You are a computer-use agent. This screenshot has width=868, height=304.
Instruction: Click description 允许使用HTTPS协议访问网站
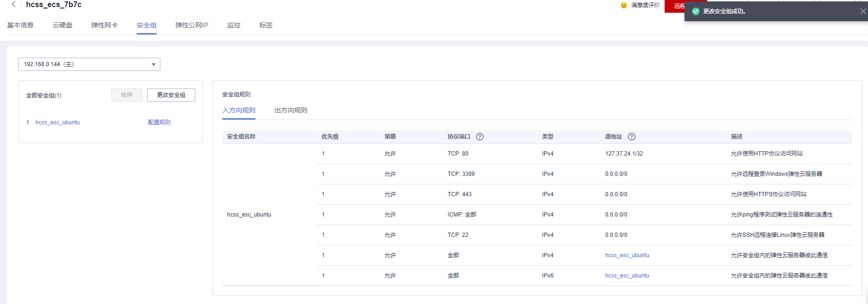click(769, 194)
